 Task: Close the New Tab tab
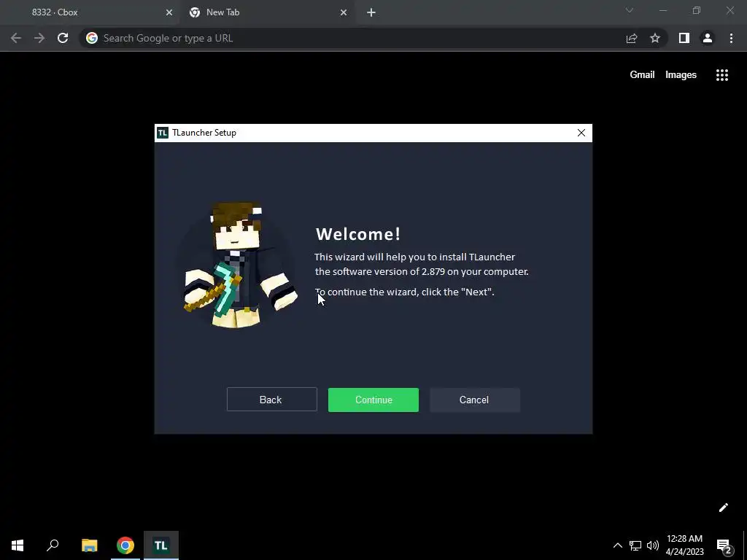pyautogui.click(x=344, y=13)
